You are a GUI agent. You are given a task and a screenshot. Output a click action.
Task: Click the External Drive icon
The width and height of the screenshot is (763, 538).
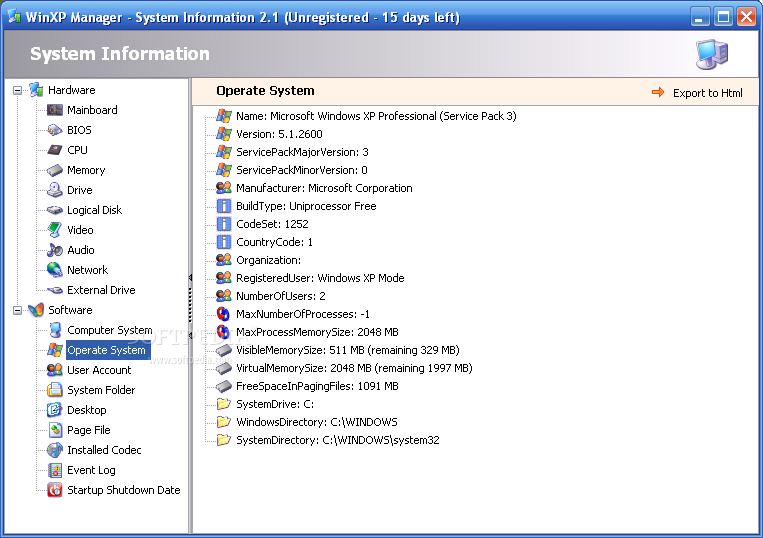coord(54,290)
